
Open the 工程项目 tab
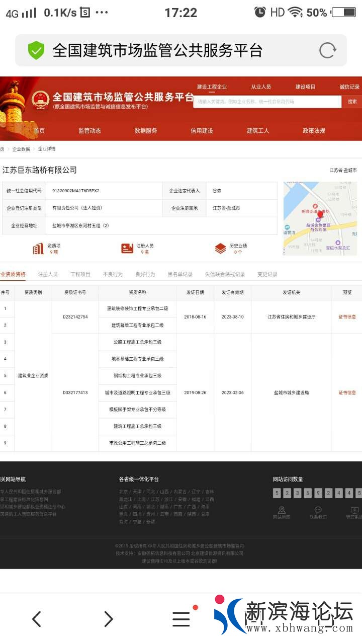(80, 274)
